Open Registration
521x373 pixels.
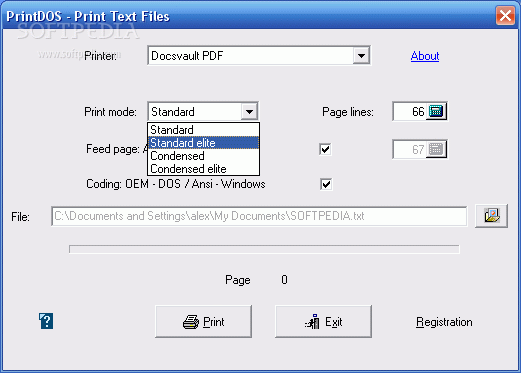(444, 322)
